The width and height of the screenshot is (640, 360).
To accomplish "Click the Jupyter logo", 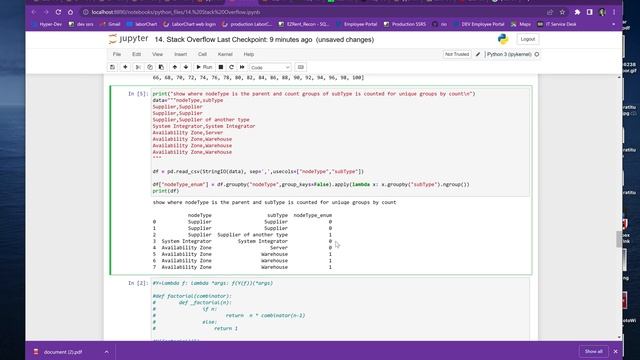I will [x=129, y=39].
